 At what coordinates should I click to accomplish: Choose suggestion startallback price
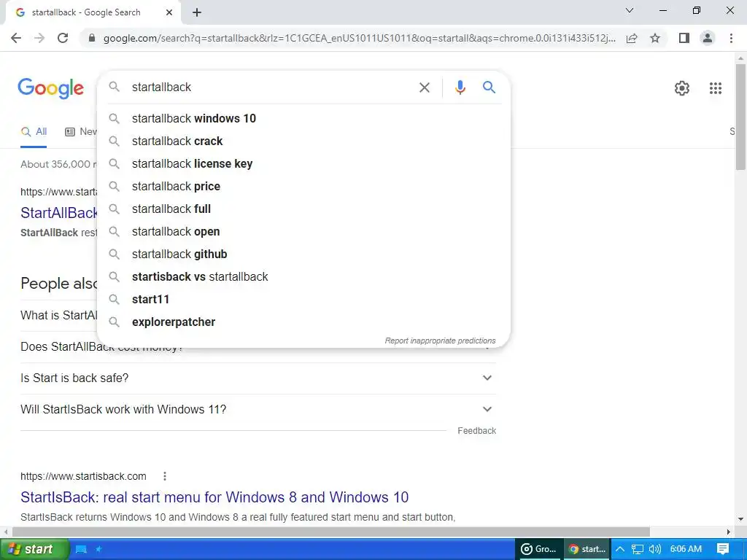tap(303, 186)
